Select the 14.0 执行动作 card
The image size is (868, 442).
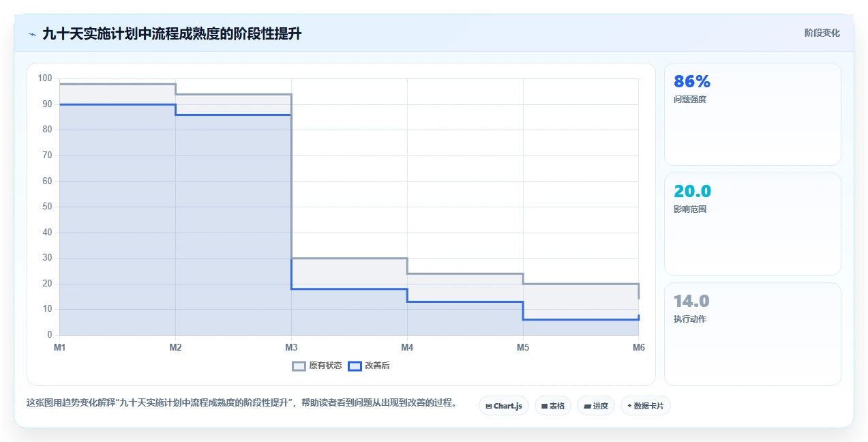click(753, 334)
